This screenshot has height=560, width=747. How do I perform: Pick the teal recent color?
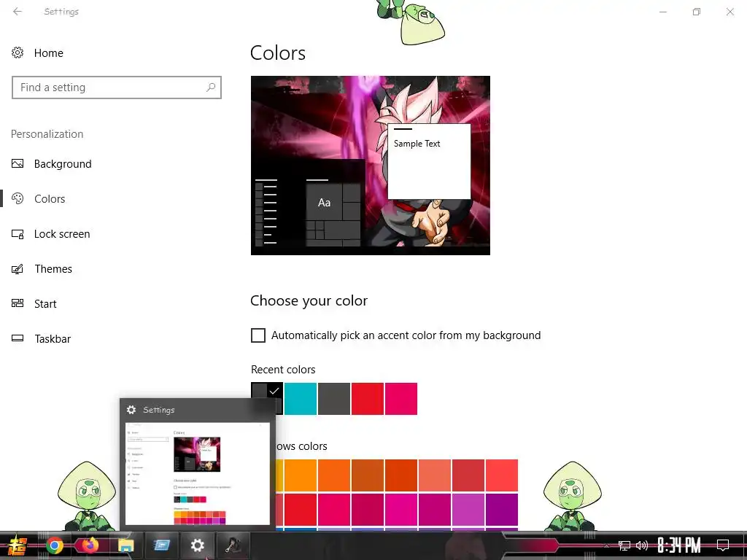tap(301, 399)
